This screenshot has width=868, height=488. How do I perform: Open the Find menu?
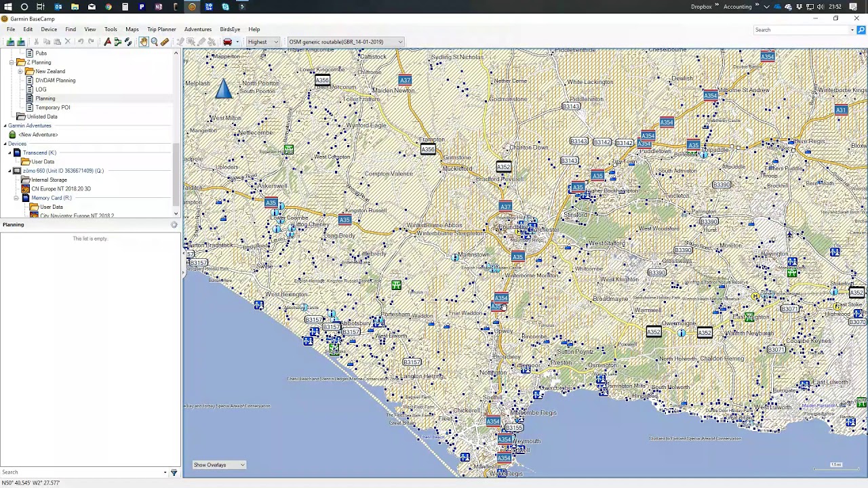coord(71,29)
